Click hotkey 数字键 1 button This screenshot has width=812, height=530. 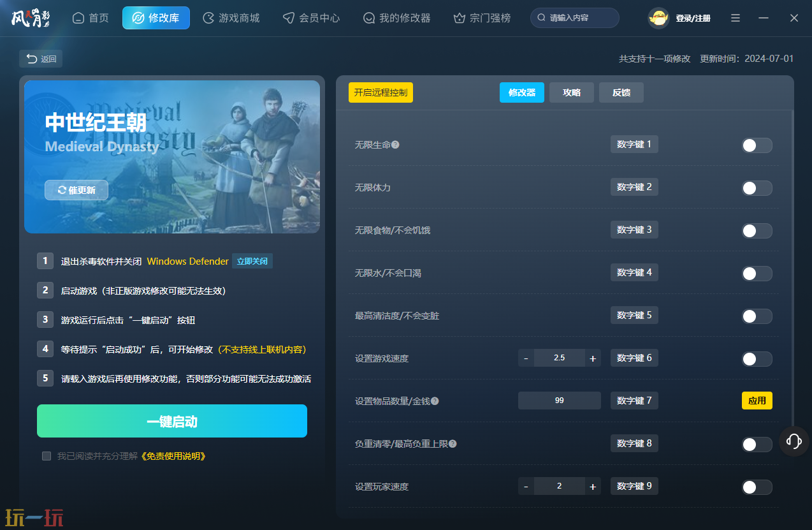[634, 144]
